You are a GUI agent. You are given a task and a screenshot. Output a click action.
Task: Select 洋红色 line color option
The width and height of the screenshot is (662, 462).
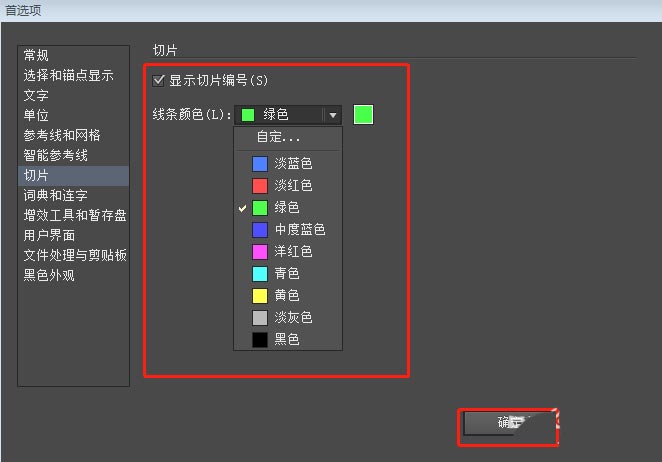(x=288, y=251)
